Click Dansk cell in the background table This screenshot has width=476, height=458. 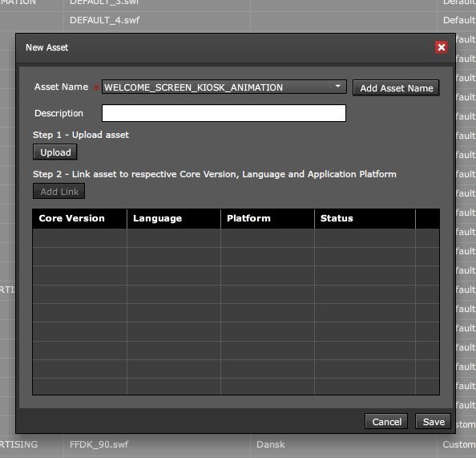point(271,444)
